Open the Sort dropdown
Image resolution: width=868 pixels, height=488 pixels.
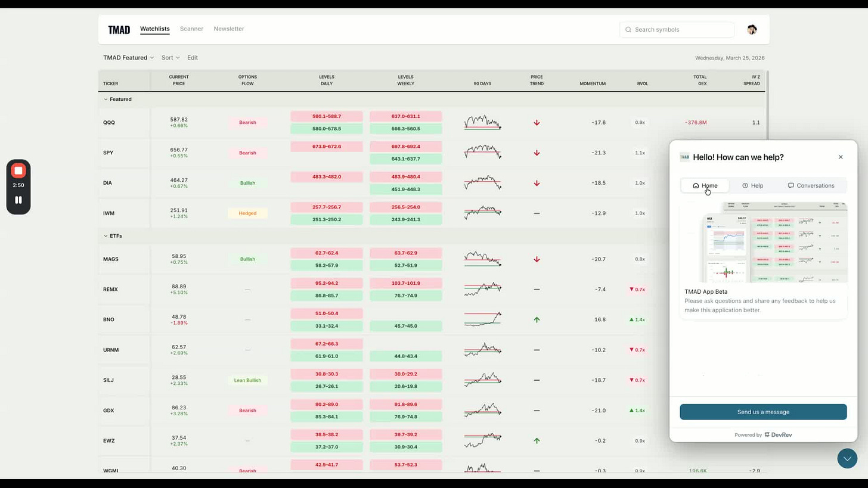pyautogui.click(x=170, y=58)
